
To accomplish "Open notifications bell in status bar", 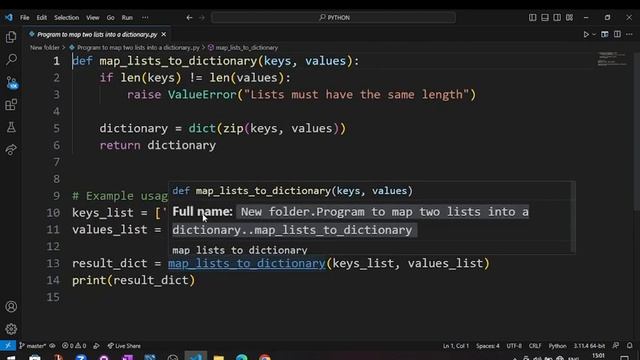I will 630,346.
